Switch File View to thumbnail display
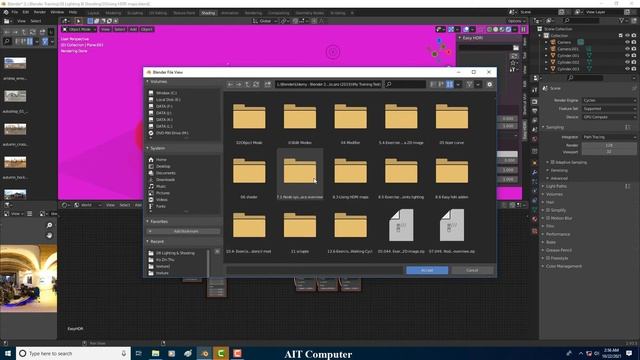Screen dimensions: 640x360 tap(449, 84)
